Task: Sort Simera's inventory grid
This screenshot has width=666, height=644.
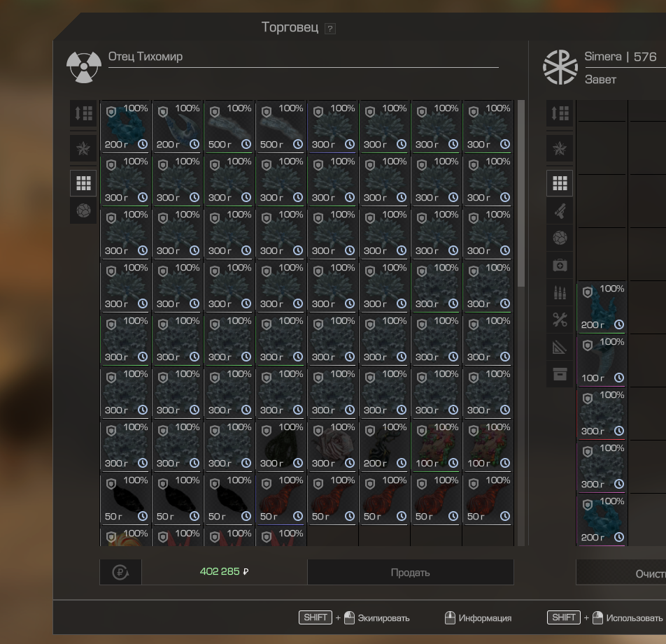Action: pos(560,113)
